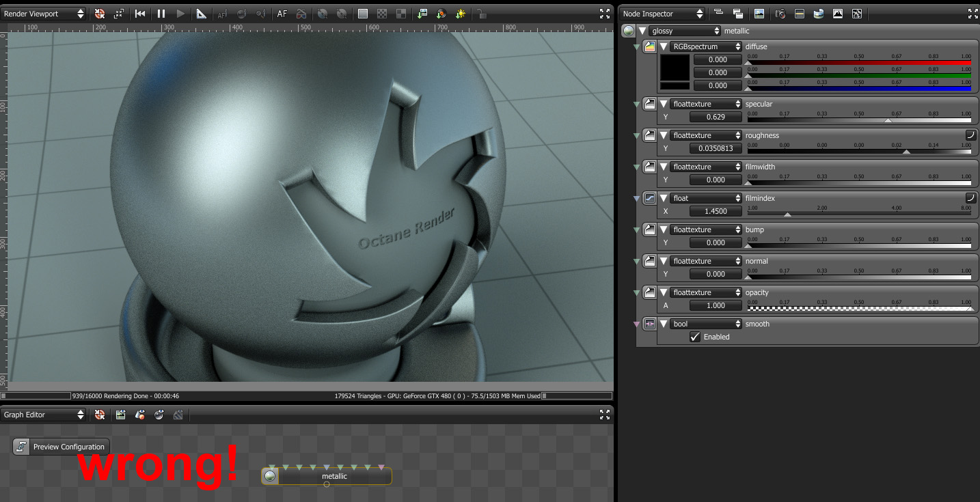980x502 pixels.
Task: Click the smooth bool node icon
Action: point(650,324)
